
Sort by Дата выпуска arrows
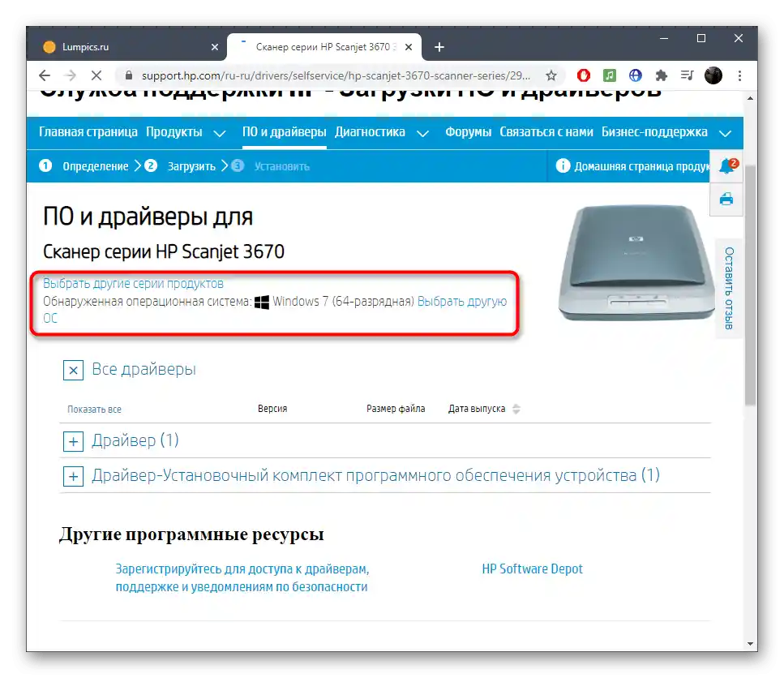tap(516, 409)
